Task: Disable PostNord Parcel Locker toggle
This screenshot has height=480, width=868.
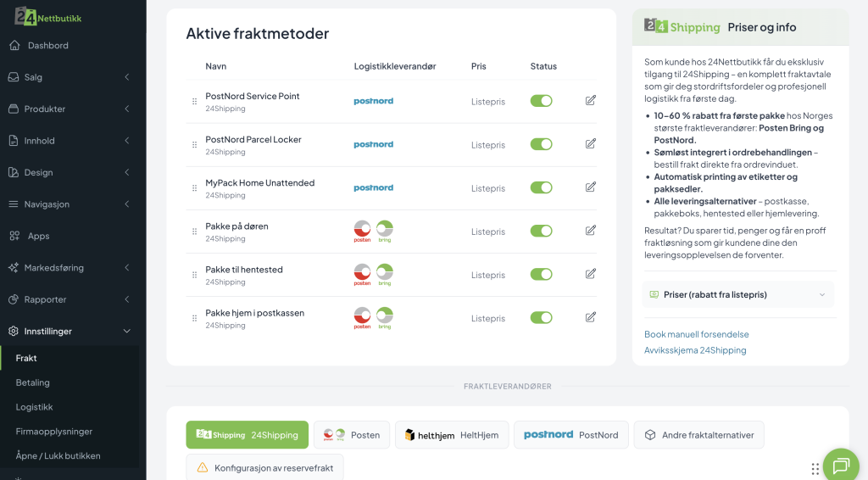Action: coord(541,144)
